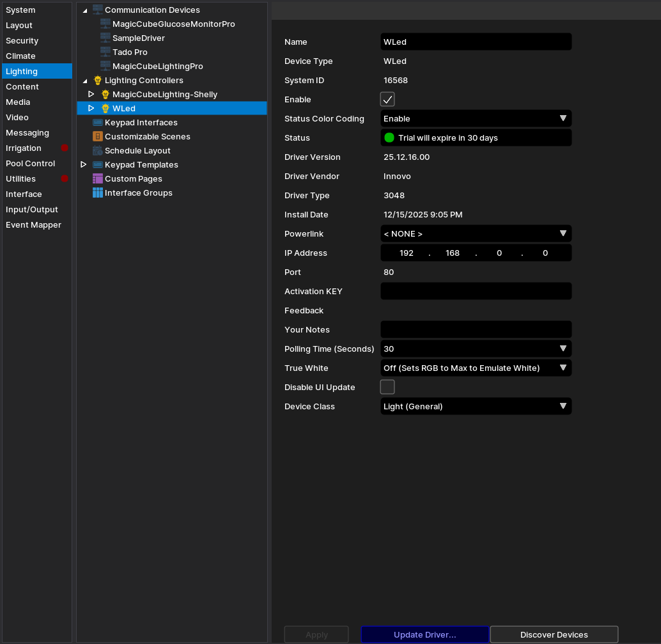The height and width of the screenshot is (644, 661).
Task: Collapse the Communication Devices node
Action: click(85, 10)
